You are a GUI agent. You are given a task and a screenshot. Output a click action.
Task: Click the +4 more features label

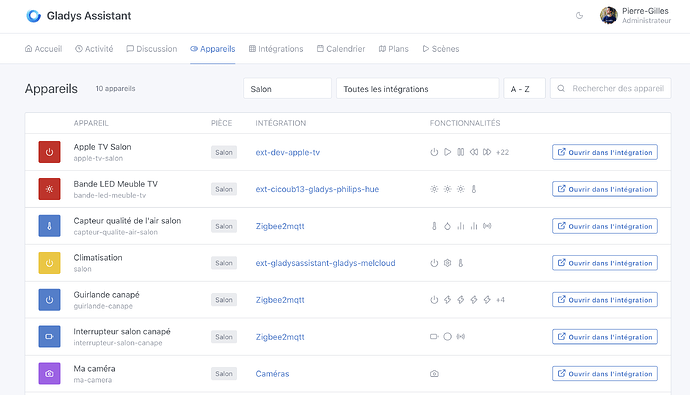(500, 300)
